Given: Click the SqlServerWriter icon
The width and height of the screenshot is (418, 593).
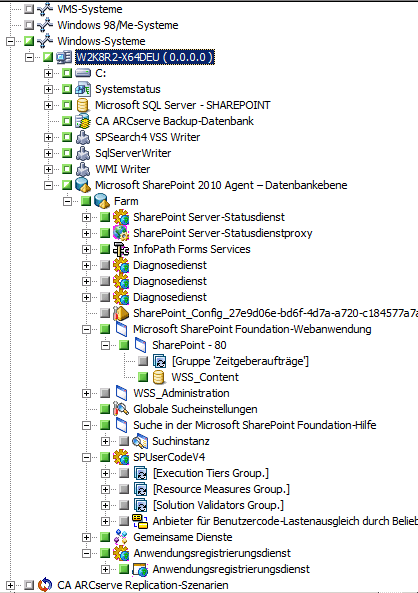Looking at the screenshot, I should 83,153.
